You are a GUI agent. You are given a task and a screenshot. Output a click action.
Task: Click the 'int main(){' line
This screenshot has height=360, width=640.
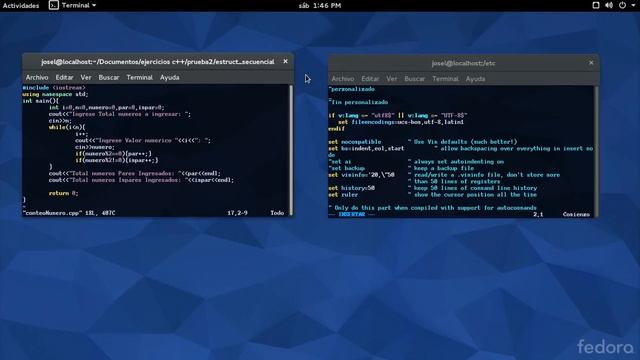tap(40, 101)
